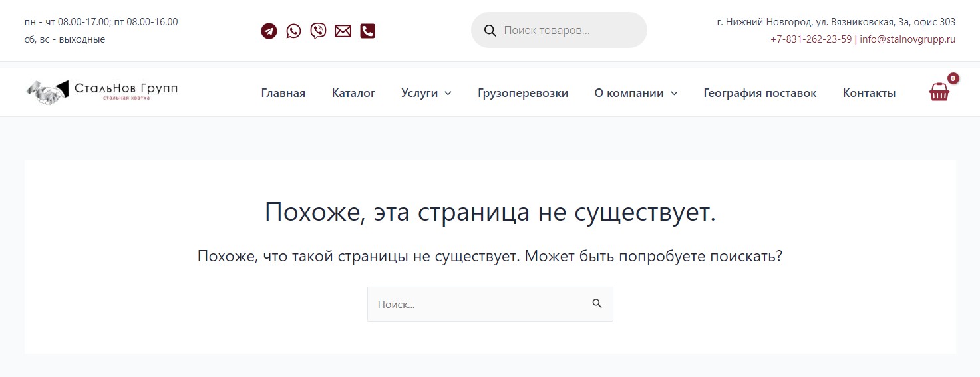Click the phone number +7-831-262-23-59 link
Viewport: 980px width, 377px height.
(811, 39)
